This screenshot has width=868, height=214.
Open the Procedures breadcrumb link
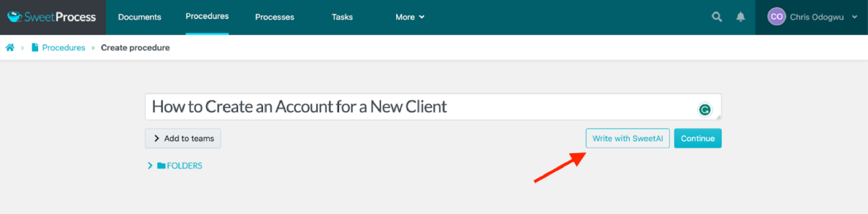coord(64,47)
